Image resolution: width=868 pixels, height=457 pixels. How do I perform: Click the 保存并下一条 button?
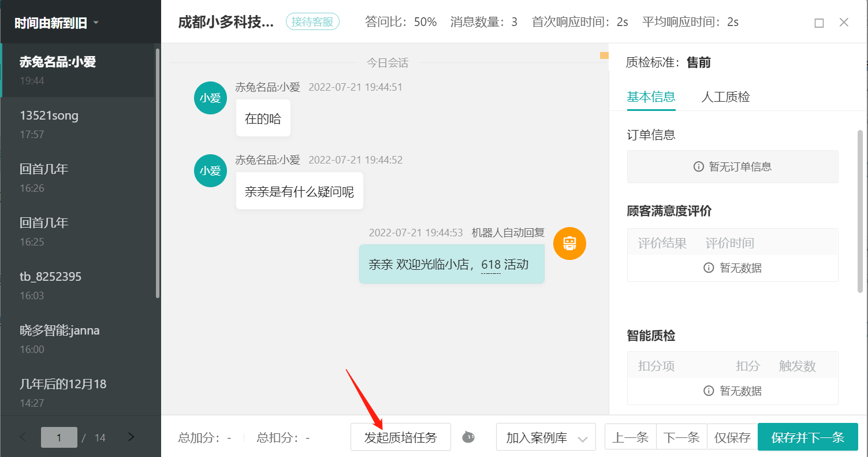[808, 437]
